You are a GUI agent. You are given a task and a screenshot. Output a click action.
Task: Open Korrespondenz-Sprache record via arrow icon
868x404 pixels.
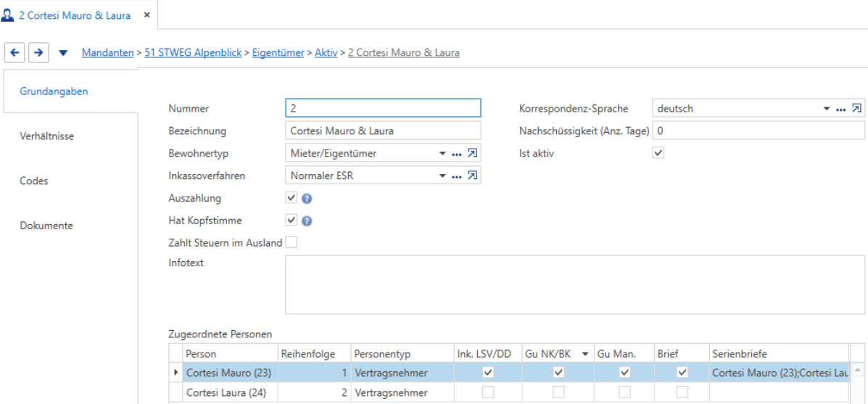point(856,109)
